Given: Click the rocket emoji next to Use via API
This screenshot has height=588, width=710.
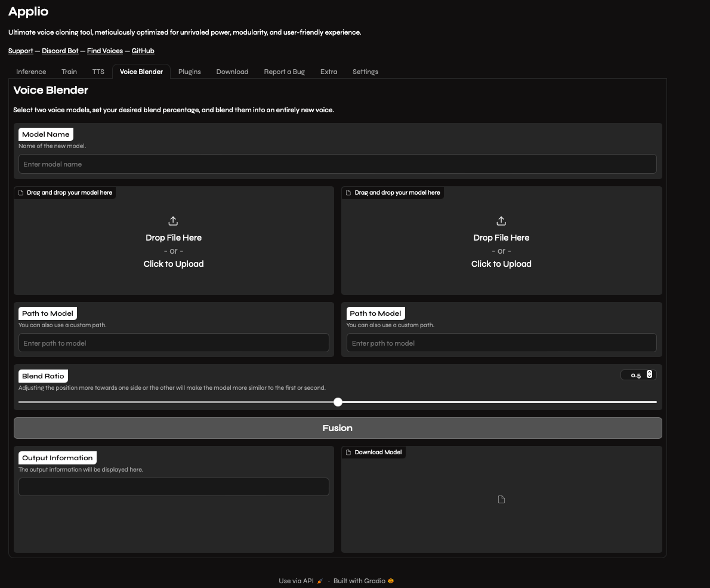Looking at the screenshot, I should pyautogui.click(x=319, y=580).
